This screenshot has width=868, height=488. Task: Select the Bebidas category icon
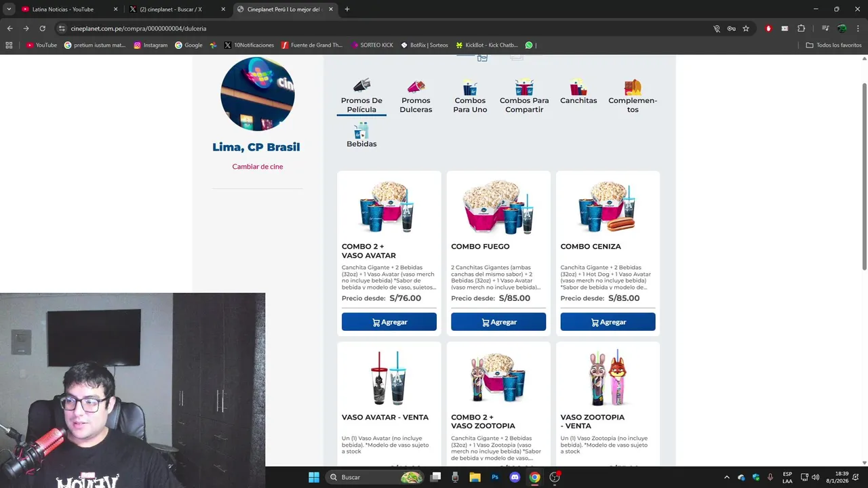361,130
